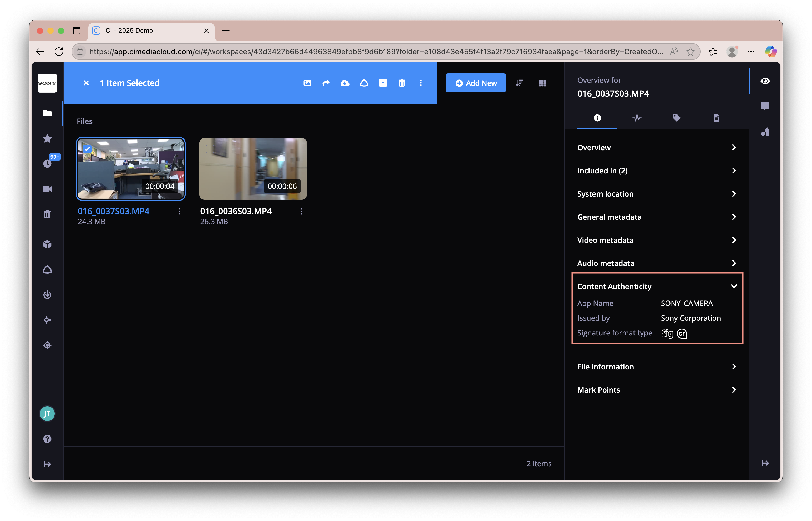
Task: Share the selected item with arrow icon
Action: tap(326, 83)
